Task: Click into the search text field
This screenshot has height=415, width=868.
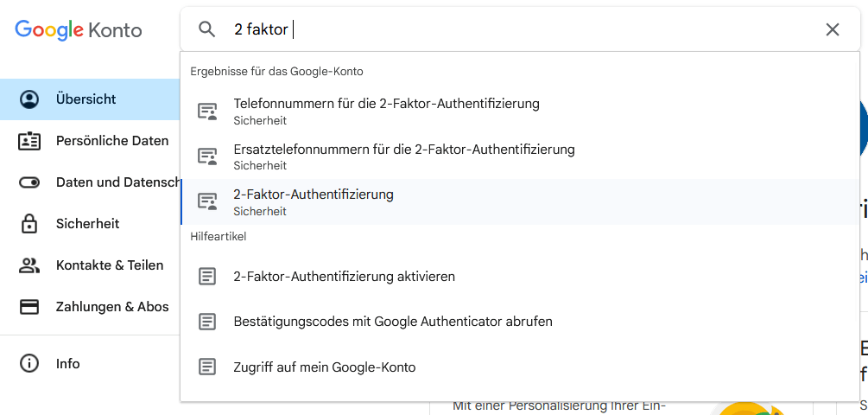Action: [518, 29]
